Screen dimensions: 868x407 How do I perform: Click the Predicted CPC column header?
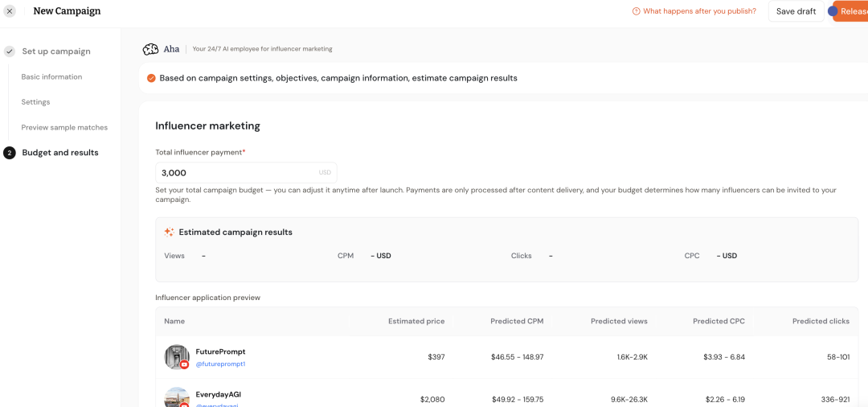pyautogui.click(x=719, y=321)
